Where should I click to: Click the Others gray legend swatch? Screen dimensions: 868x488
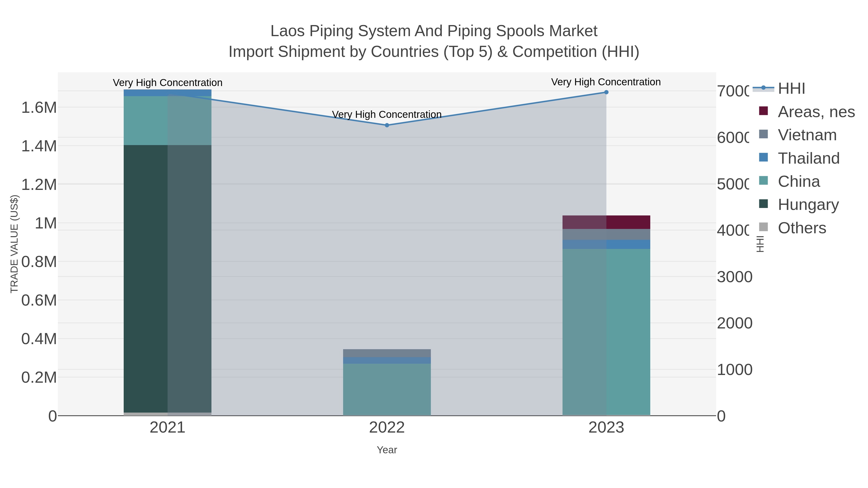[764, 227]
